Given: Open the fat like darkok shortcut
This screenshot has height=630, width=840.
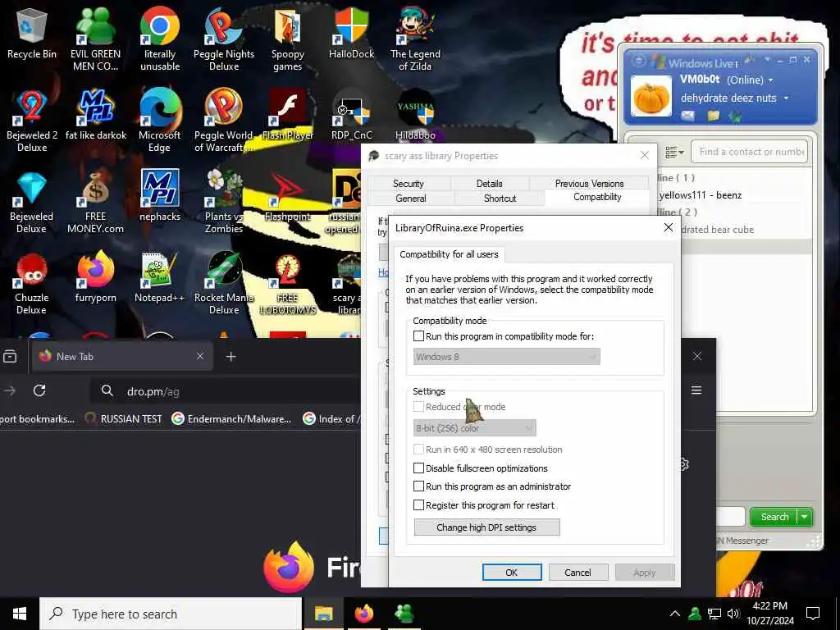Looking at the screenshot, I should pos(96,115).
